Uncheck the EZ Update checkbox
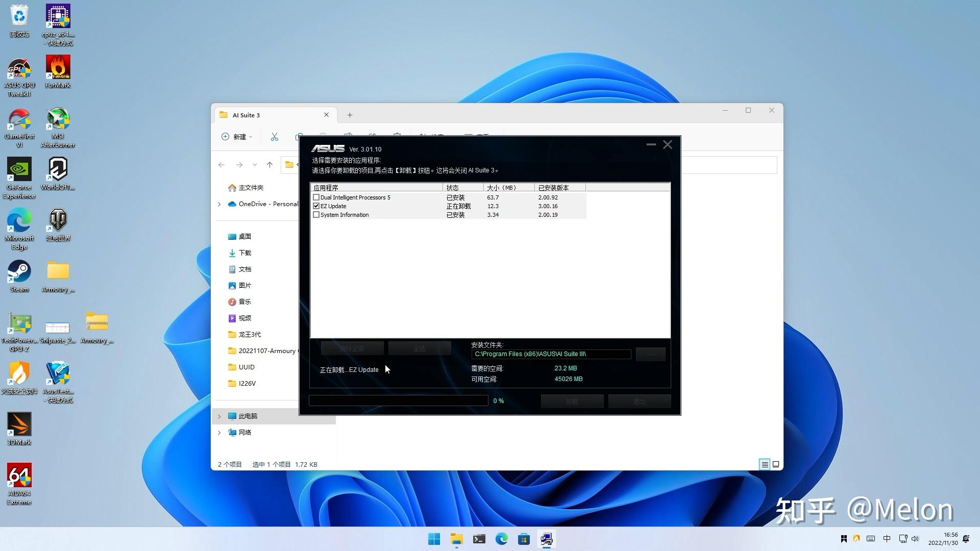Screen dimensions: 980x551 (316, 206)
